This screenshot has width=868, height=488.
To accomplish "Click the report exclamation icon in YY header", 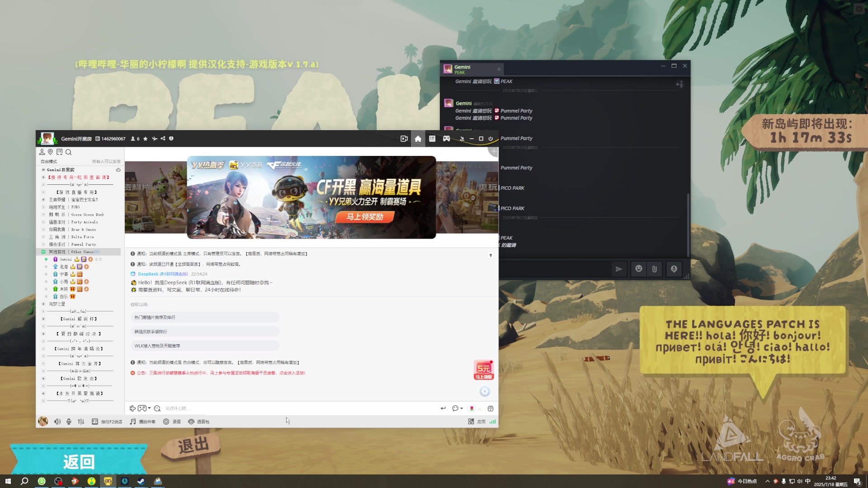I will (171, 139).
